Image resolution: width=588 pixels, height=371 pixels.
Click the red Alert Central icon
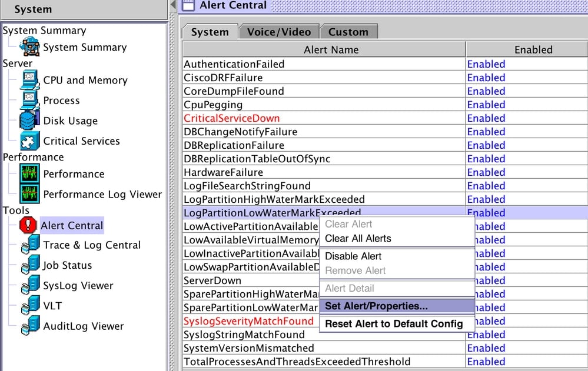click(x=28, y=225)
